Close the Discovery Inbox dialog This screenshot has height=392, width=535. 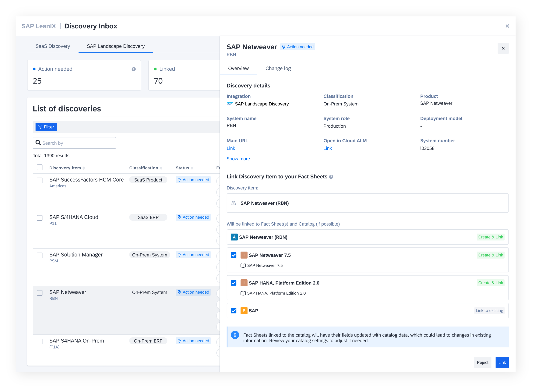(507, 26)
